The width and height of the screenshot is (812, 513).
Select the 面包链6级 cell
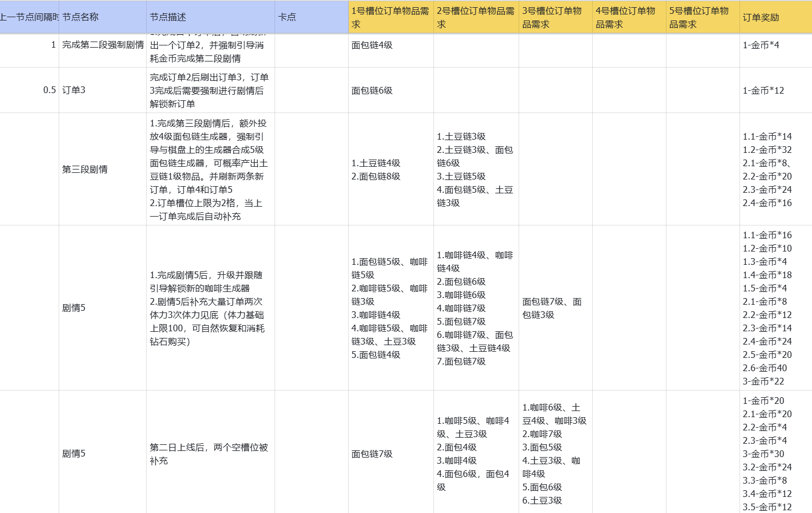pos(391,90)
